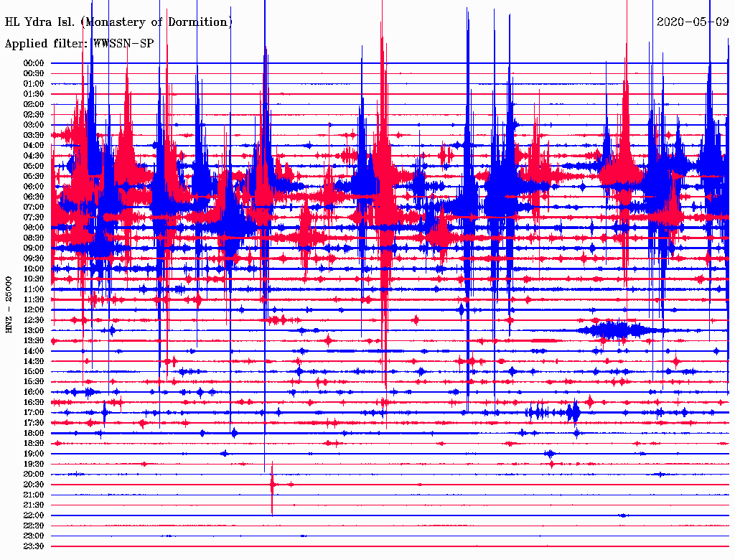735x560 pixels.
Task: Click the 14:00 time label
Action: (34, 351)
